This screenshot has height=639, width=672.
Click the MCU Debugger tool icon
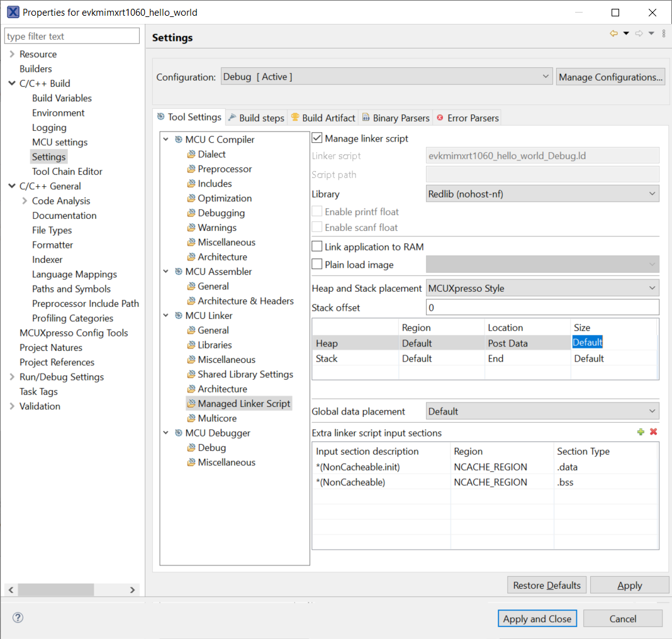(x=179, y=433)
